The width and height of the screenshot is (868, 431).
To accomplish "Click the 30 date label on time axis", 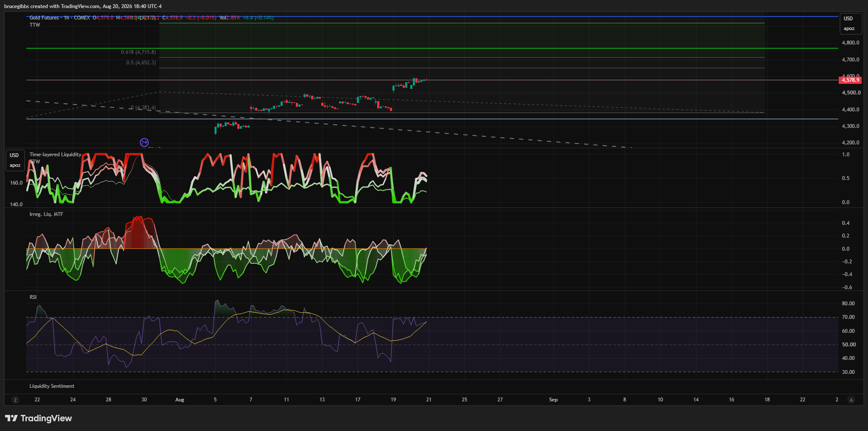I will [144, 400].
